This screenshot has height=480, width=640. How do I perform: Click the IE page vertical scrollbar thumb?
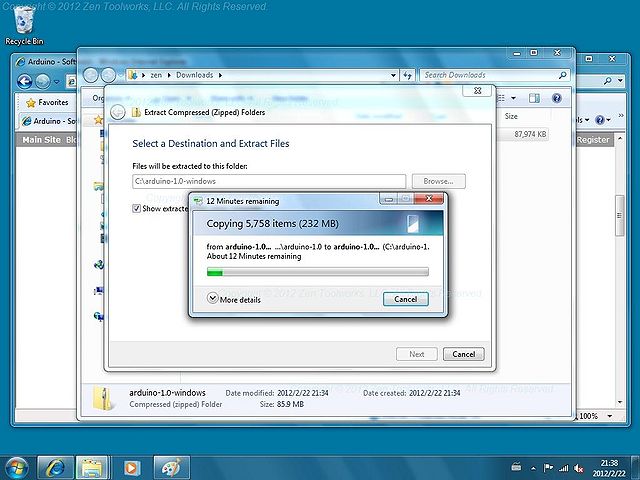620,216
